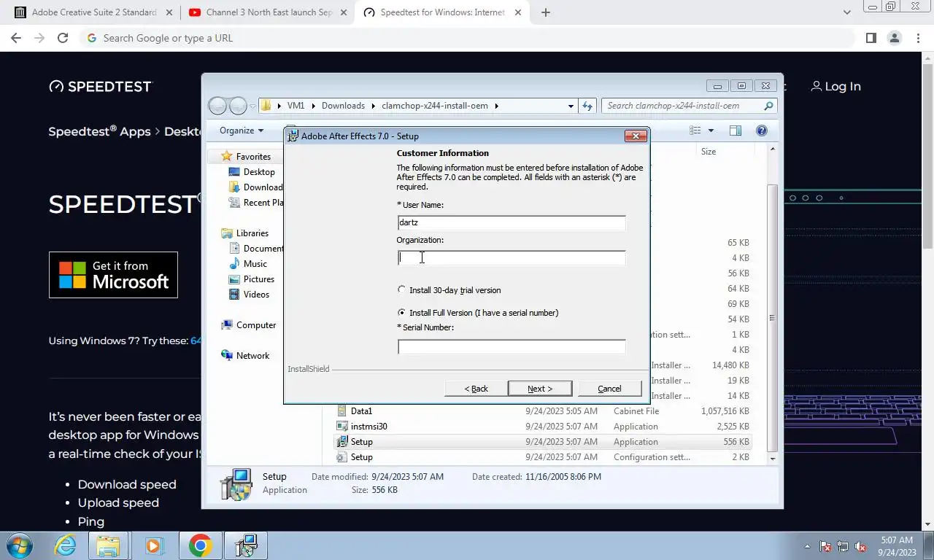This screenshot has height=560, width=934.
Task: Toggle Chrome side panel icon
Action: pos(871,38)
